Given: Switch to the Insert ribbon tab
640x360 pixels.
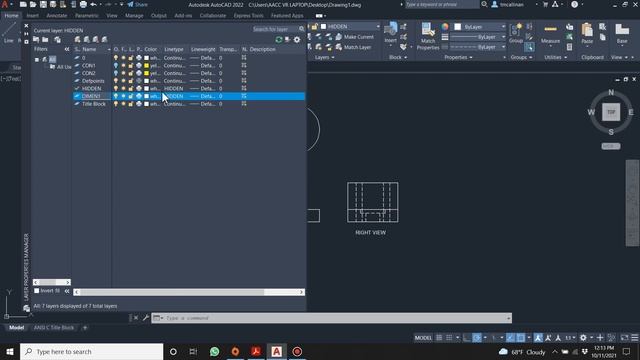Looking at the screenshot, I should 33,16.
